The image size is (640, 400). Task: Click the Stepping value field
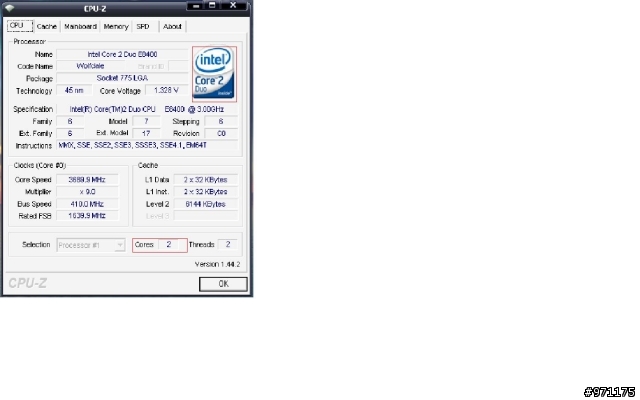click(x=221, y=121)
